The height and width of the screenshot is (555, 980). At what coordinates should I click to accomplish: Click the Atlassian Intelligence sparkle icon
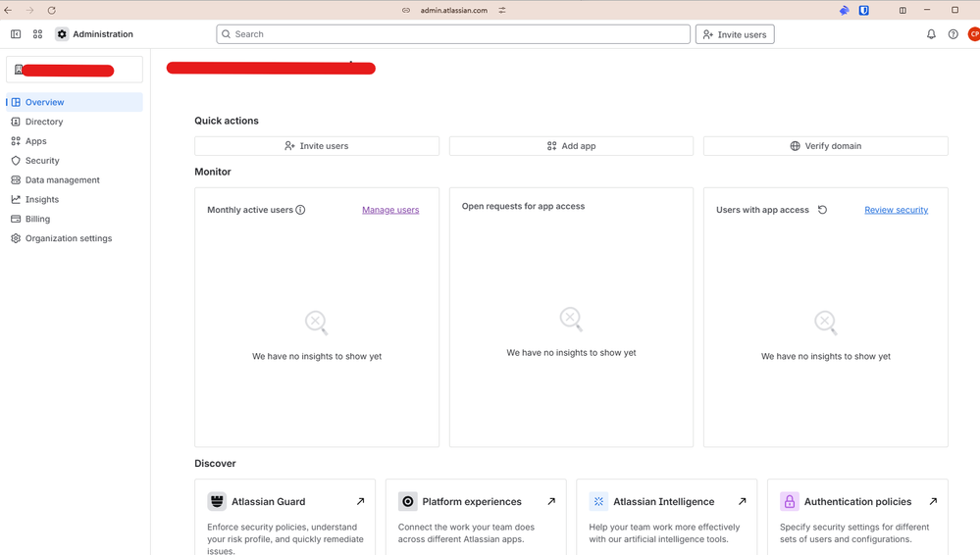tap(598, 501)
